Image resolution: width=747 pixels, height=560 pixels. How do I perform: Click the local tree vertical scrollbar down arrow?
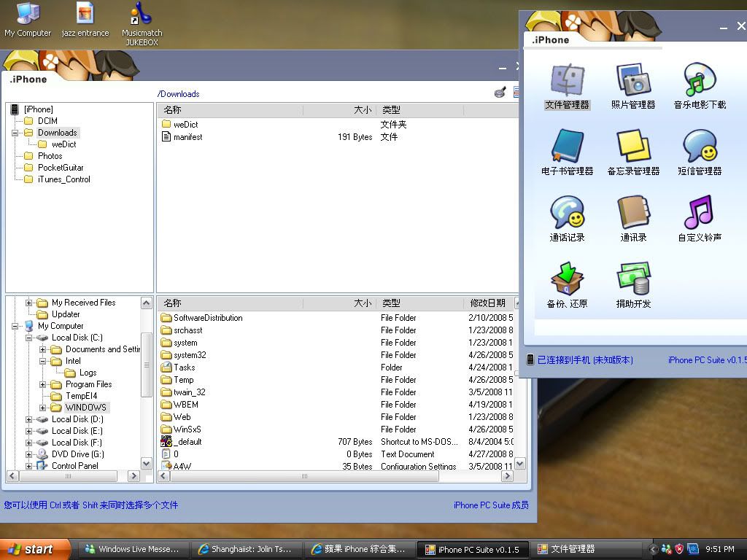146,463
